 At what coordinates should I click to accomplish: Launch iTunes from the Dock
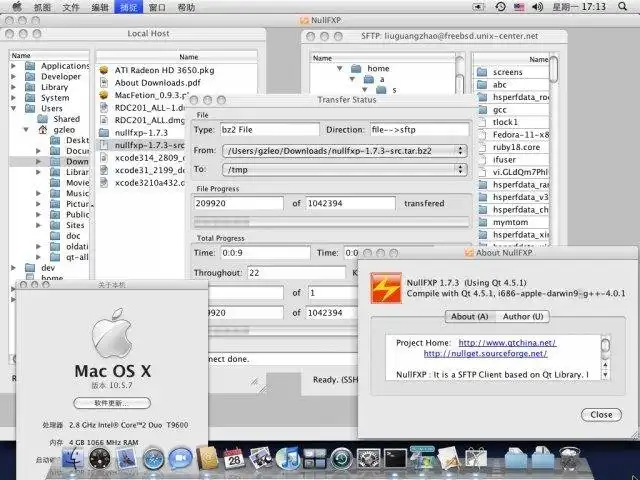(x=288, y=458)
